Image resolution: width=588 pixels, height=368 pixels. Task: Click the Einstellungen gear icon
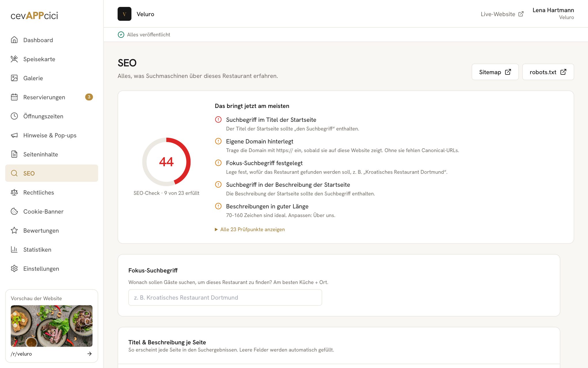point(14,268)
